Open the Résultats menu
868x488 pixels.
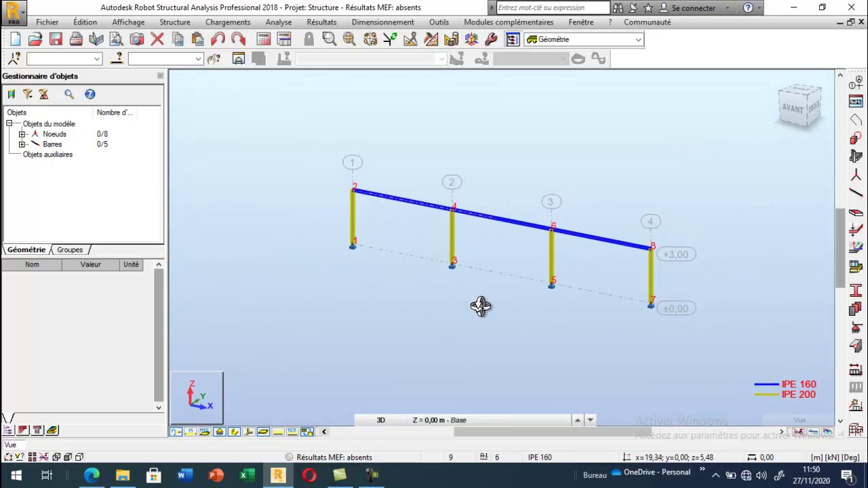click(321, 22)
